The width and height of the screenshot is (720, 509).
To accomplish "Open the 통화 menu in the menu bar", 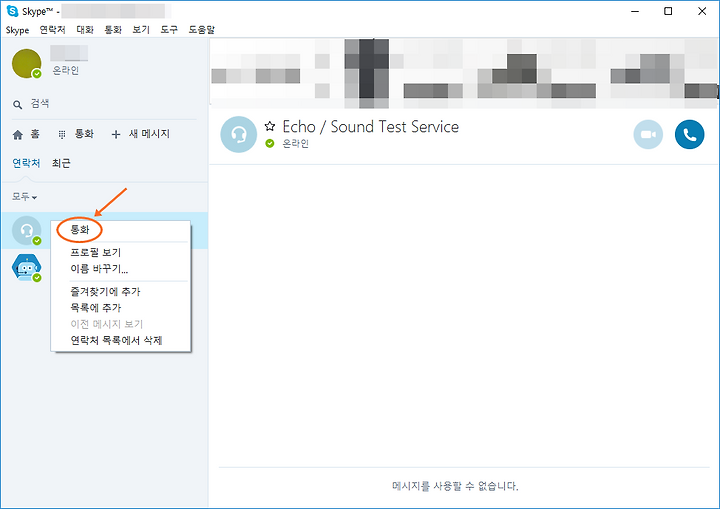I will pos(113,30).
